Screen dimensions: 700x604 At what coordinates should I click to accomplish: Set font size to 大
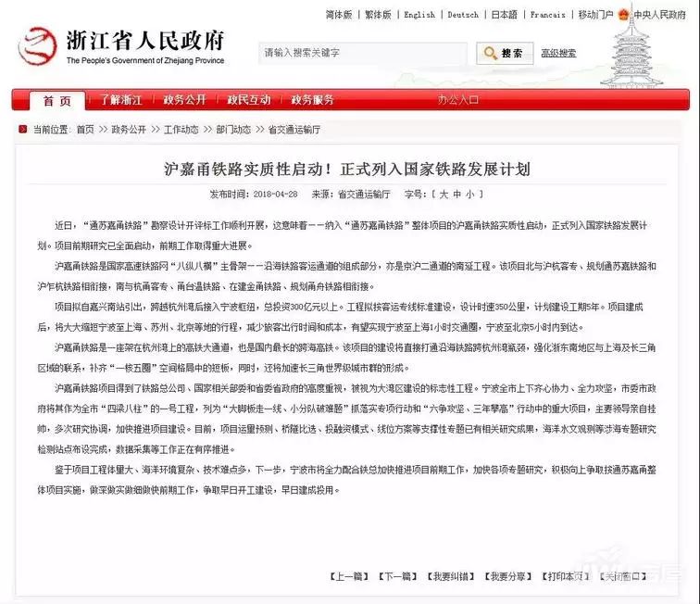point(444,195)
